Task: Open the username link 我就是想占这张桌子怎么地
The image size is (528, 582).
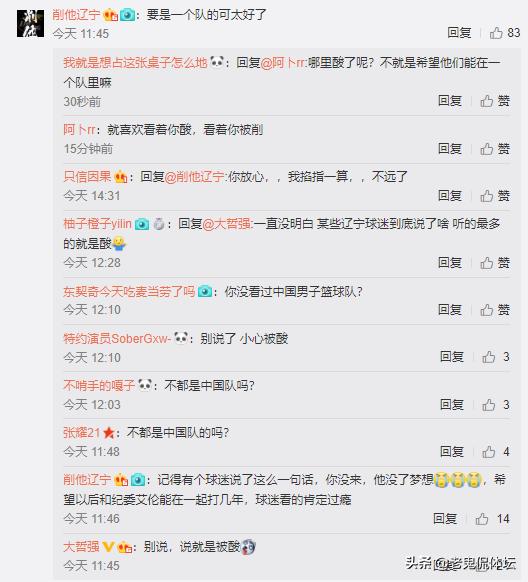Action: 135,62
